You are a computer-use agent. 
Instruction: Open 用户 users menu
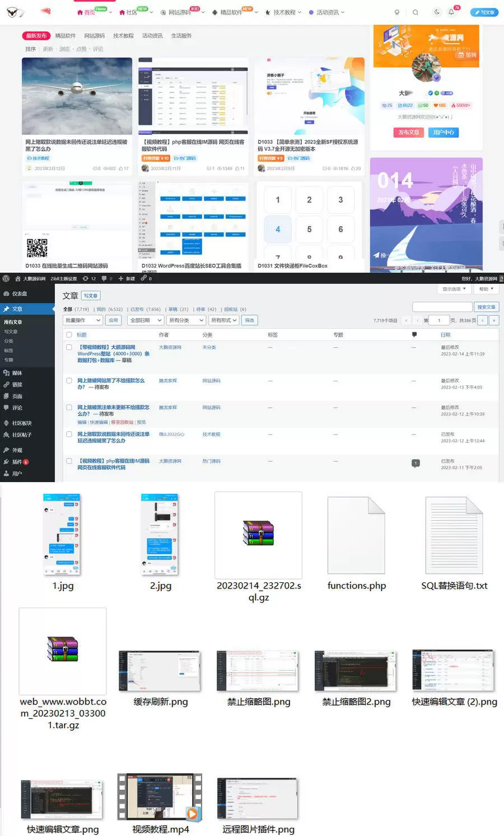[27, 474]
